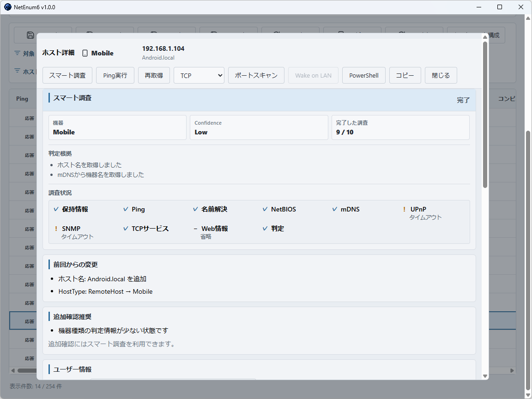The width and height of the screenshot is (532, 399).
Task: Click the 追加確認推奨 section heading
Action: tap(72, 317)
